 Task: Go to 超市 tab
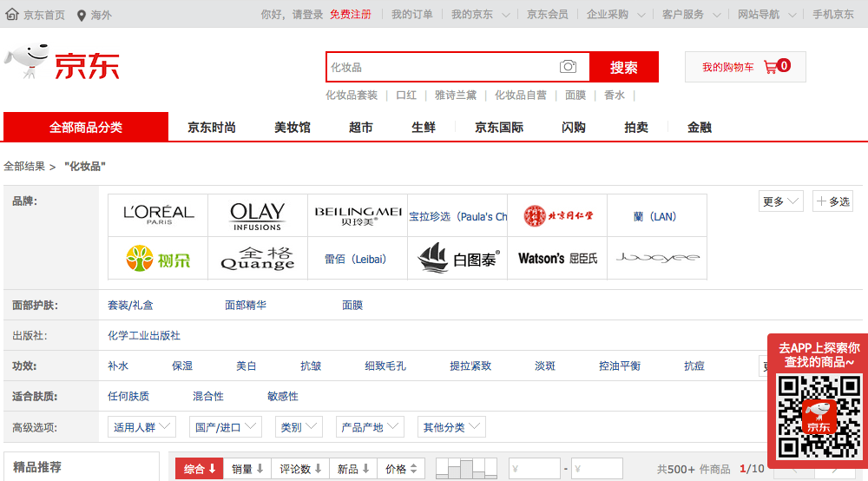(361, 128)
